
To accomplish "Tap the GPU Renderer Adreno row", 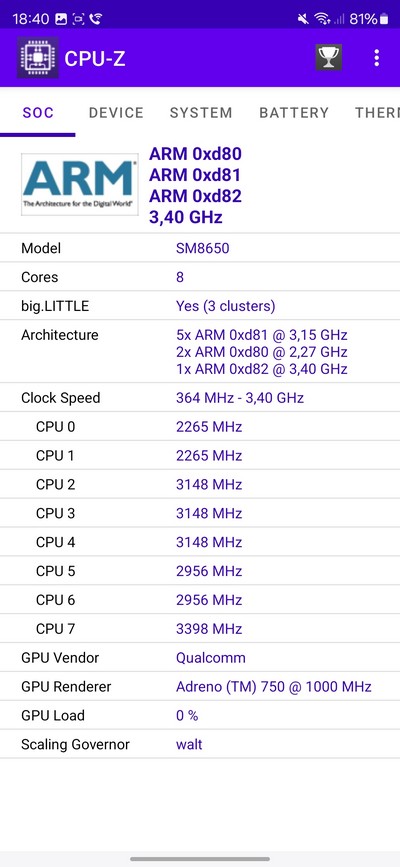I will [200, 687].
